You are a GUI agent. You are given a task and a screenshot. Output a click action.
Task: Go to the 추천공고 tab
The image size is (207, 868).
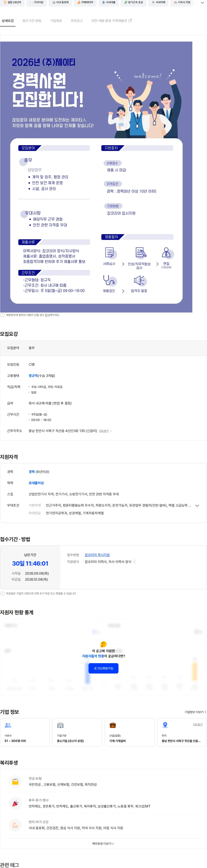(77, 21)
